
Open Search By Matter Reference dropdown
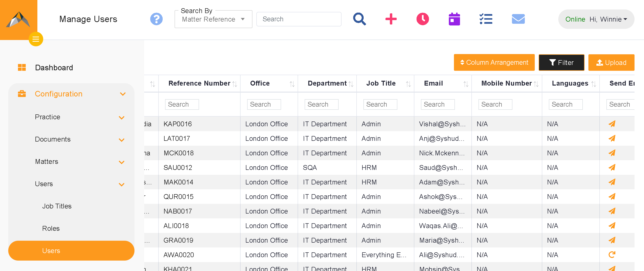coord(213,19)
